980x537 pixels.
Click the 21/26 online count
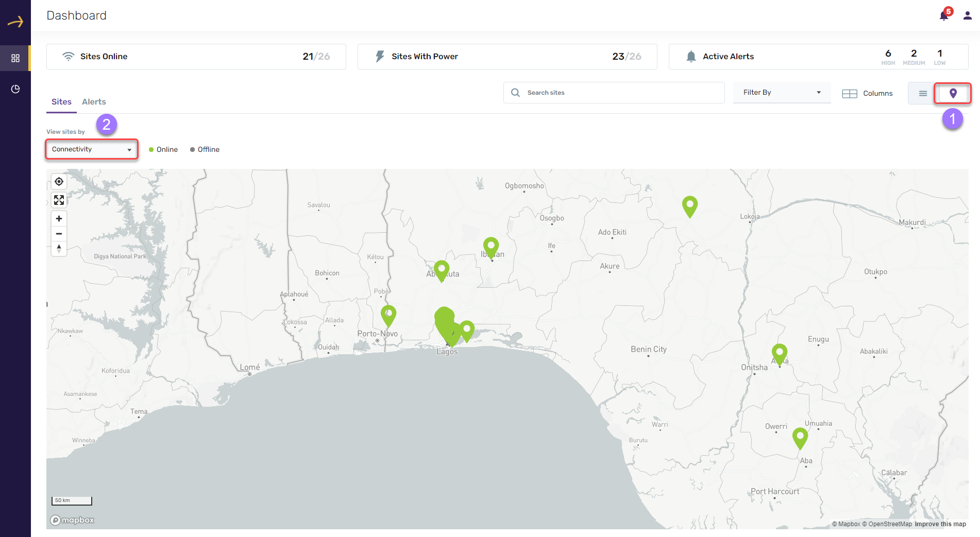coord(316,57)
